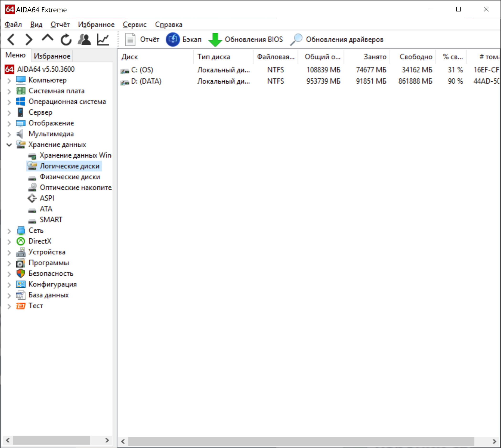Open the Отчёт menu in menu bar

(x=60, y=25)
